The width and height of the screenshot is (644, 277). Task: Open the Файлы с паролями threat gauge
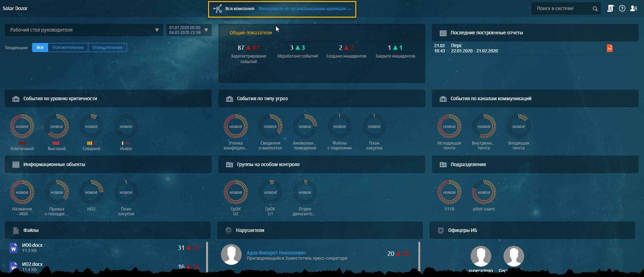point(340,127)
